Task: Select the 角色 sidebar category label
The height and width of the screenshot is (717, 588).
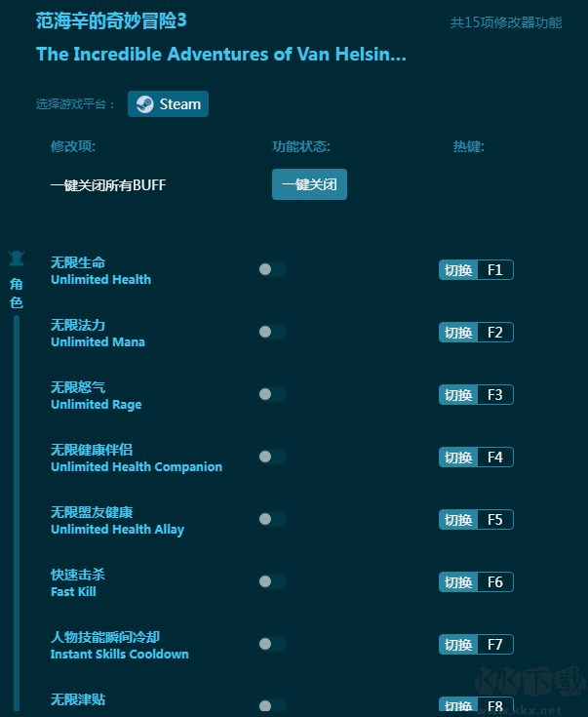Action: click(x=17, y=293)
